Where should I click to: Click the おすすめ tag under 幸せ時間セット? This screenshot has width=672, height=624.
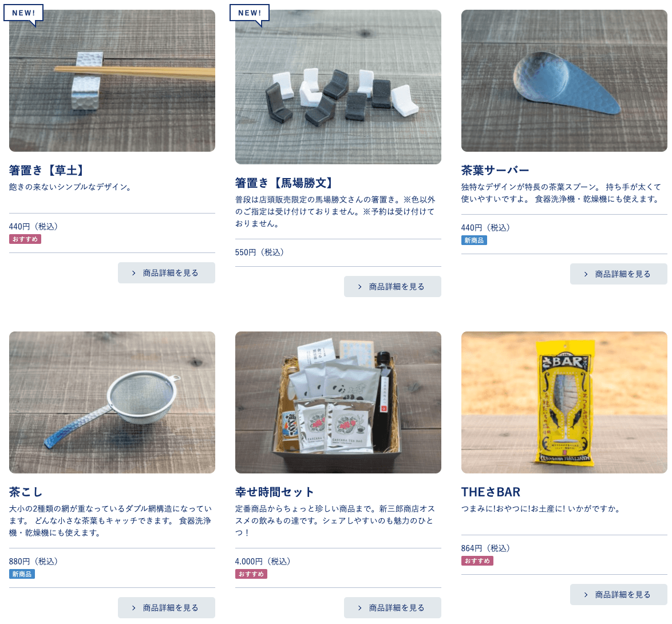tap(251, 574)
